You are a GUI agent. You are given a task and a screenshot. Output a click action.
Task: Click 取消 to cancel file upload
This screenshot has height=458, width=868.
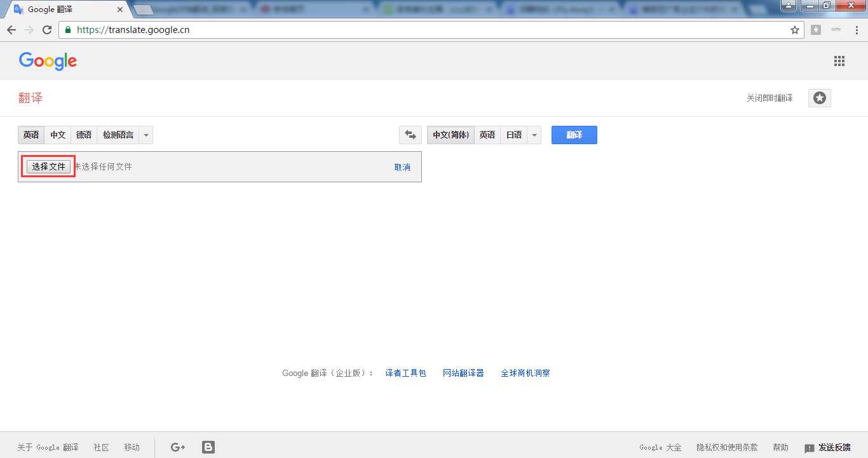pos(402,167)
